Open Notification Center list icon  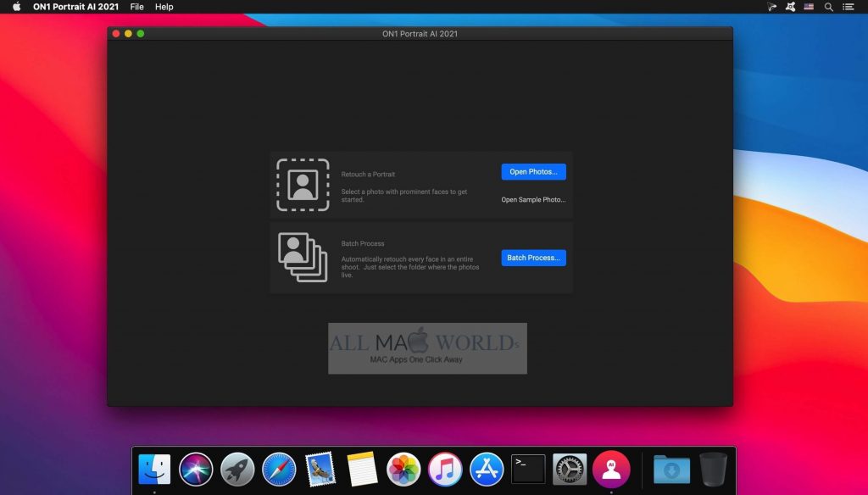pos(848,7)
